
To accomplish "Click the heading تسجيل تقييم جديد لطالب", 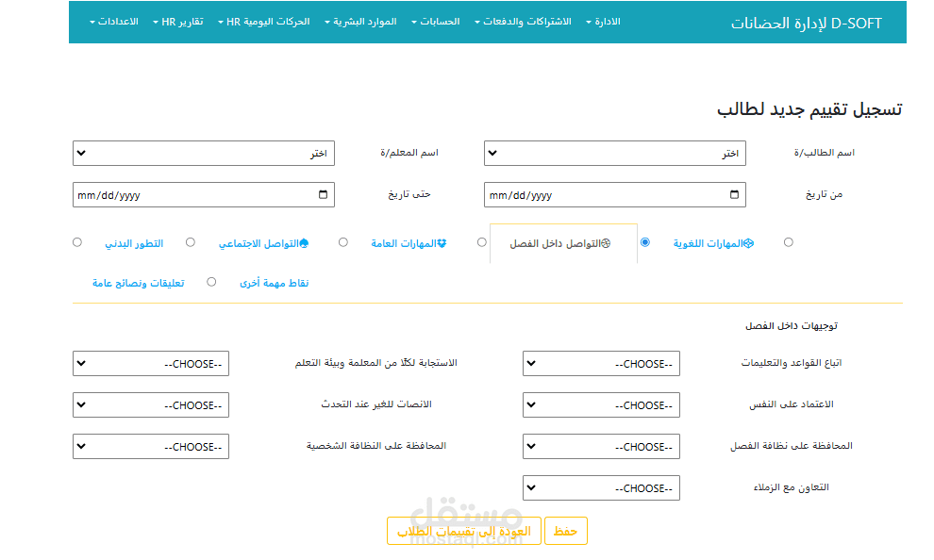I will point(809,109).
